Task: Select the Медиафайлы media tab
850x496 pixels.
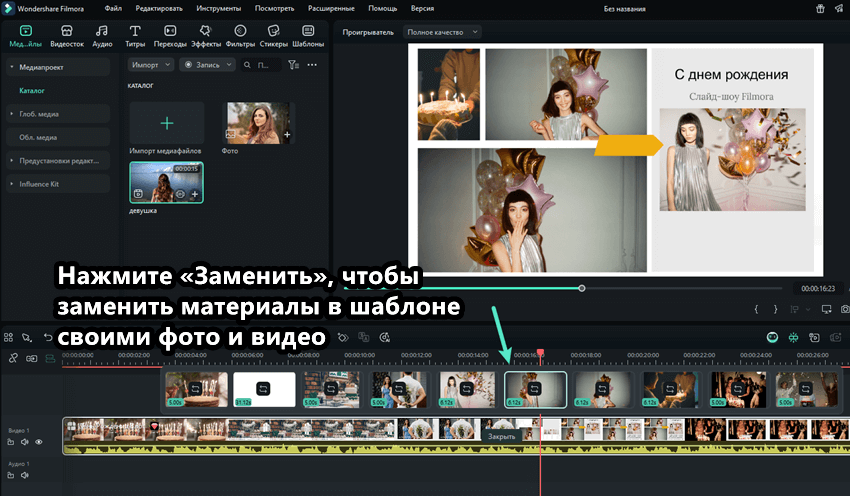Action: point(25,36)
